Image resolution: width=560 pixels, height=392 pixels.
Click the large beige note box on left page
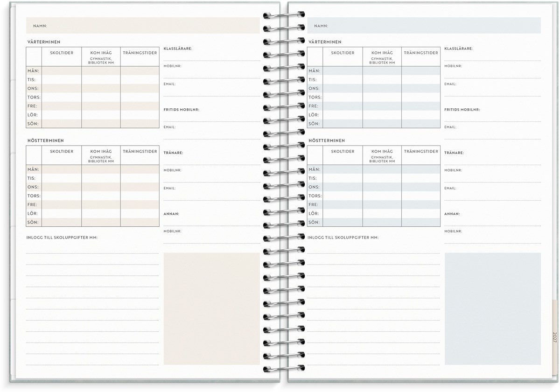click(211, 308)
